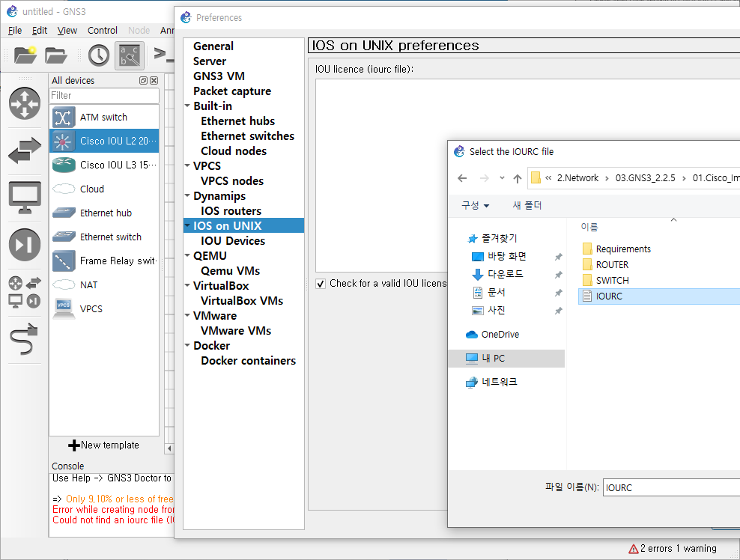Open OneDrive in navigation pane

pyautogui.click(x=500, y=334)
